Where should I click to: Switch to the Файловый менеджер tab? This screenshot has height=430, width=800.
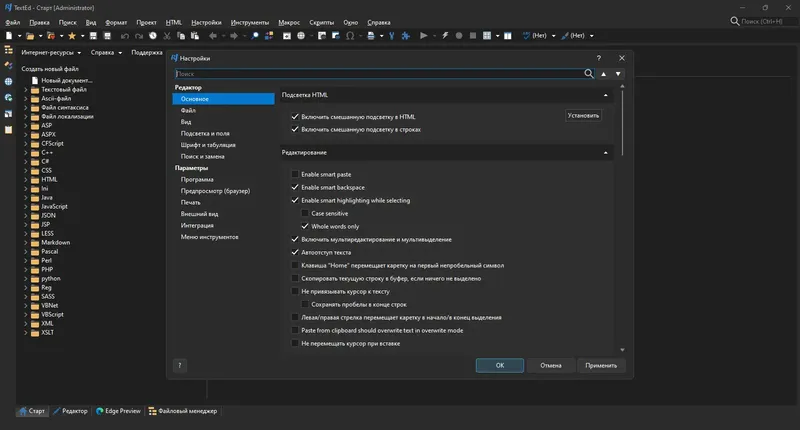(183, 410)
